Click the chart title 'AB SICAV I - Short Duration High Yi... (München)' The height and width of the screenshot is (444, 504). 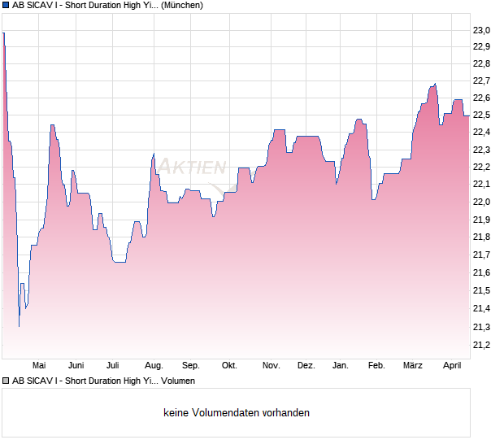108,6
